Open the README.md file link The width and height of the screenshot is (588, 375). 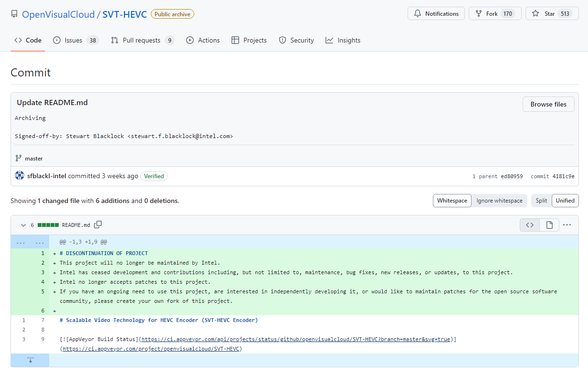click(76, 225)
